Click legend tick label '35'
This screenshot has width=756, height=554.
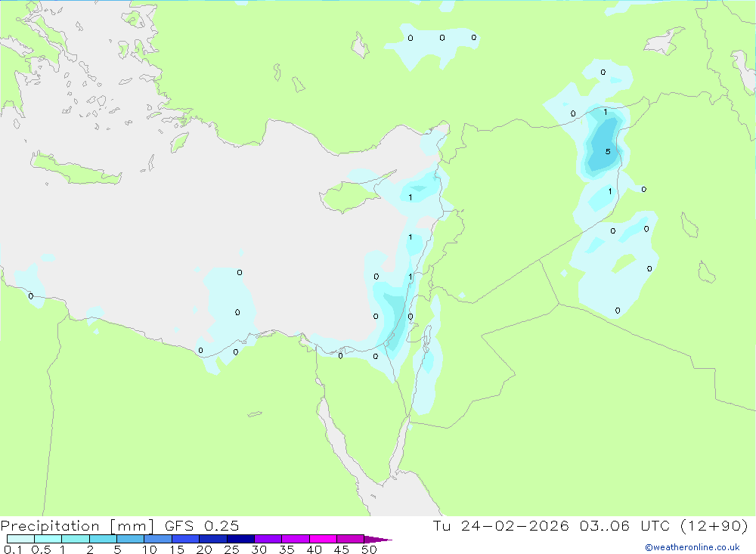[x=287, y=549]
